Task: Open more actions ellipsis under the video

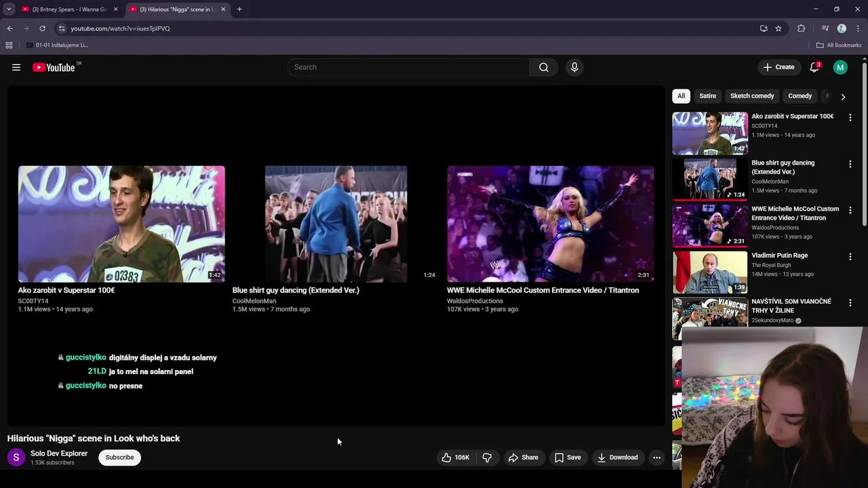Action: click(x=656, y=457)
